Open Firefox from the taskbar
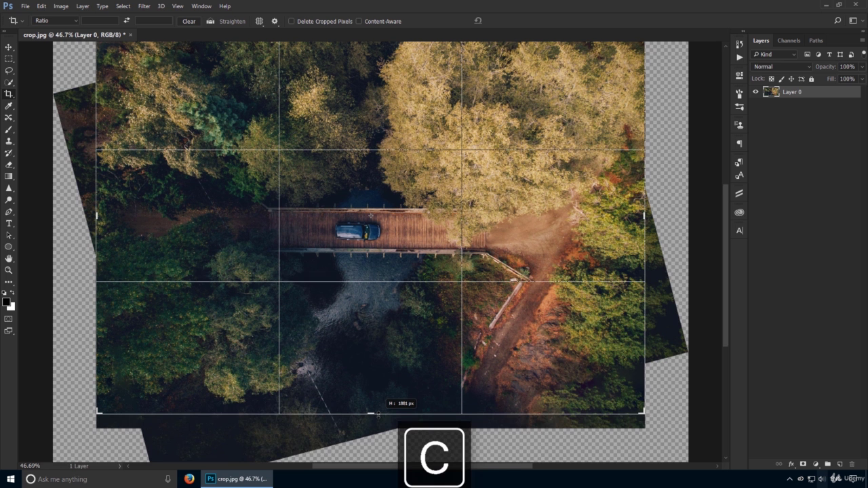The height and width of the screenshot is (488, 868). tap(189, 479)
